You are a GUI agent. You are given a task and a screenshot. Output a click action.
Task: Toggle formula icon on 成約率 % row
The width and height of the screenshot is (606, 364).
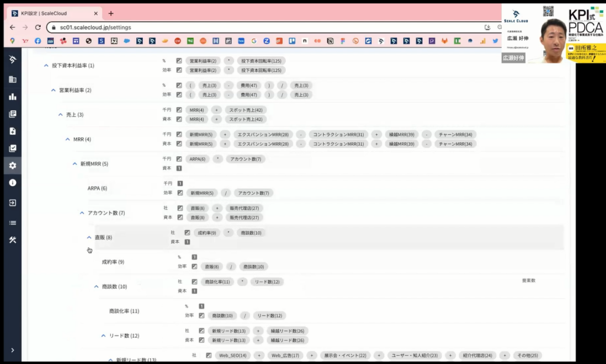194,257
